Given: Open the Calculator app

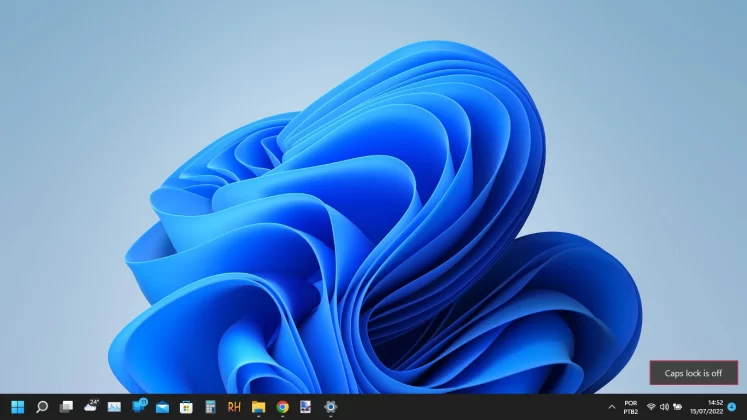Looking at the screenshot, I should 210,407.
